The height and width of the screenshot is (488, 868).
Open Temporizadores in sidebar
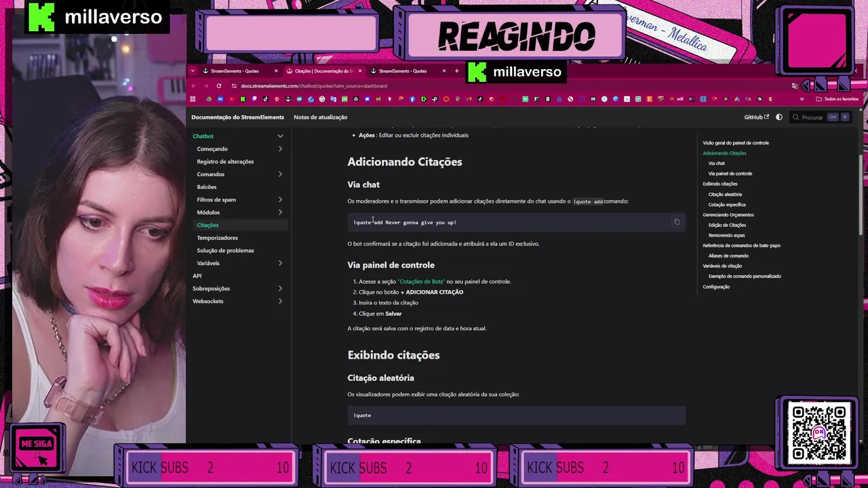pos(217,238)
